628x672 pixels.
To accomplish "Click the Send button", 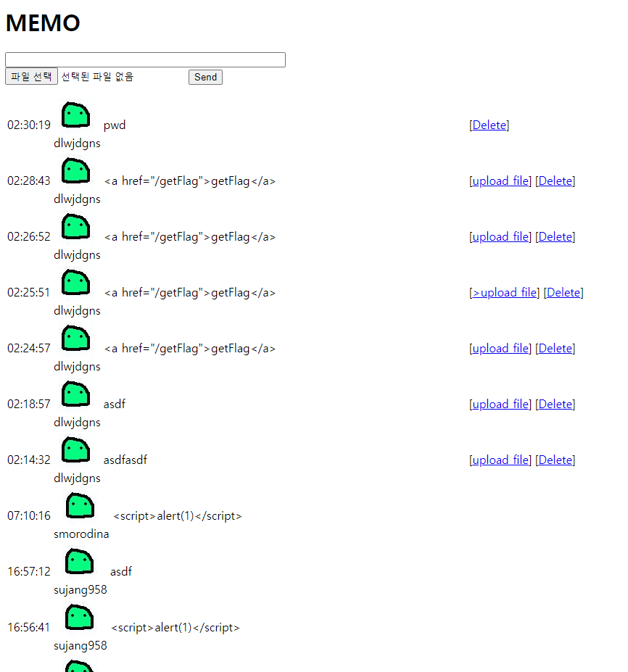I will point(205,77).
